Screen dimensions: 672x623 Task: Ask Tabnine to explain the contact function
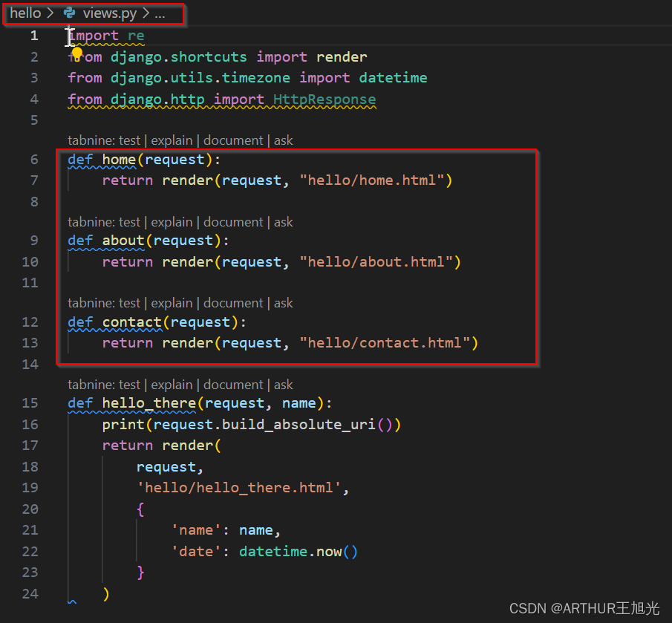(x=172, y=302)
